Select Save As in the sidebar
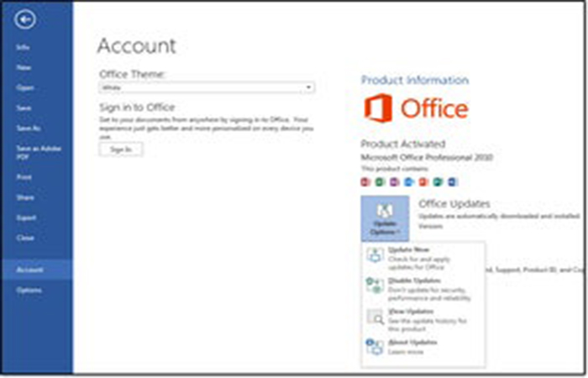This screenshot has width=588, height=378. click(29, 129)
